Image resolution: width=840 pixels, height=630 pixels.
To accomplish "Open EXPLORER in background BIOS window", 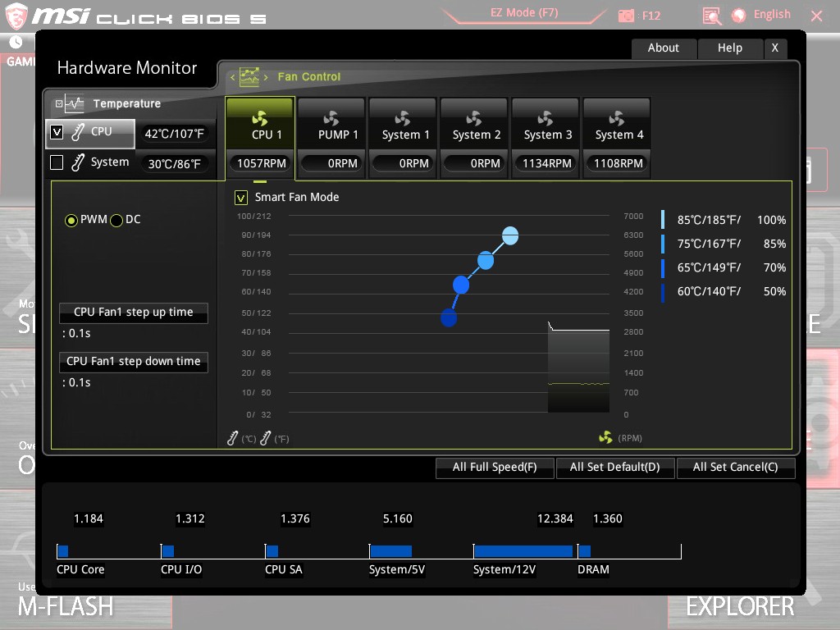I will tap(740, 607).
